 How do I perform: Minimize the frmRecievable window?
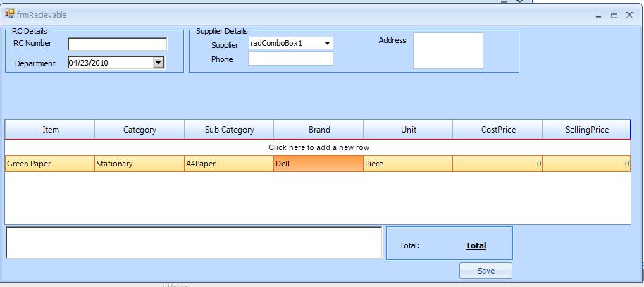point(599,15)
